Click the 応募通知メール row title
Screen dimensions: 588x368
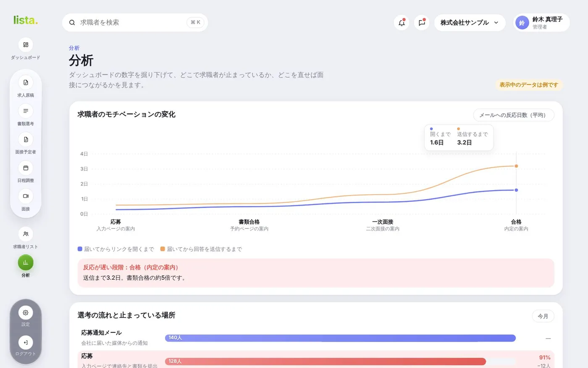point(101,333)
